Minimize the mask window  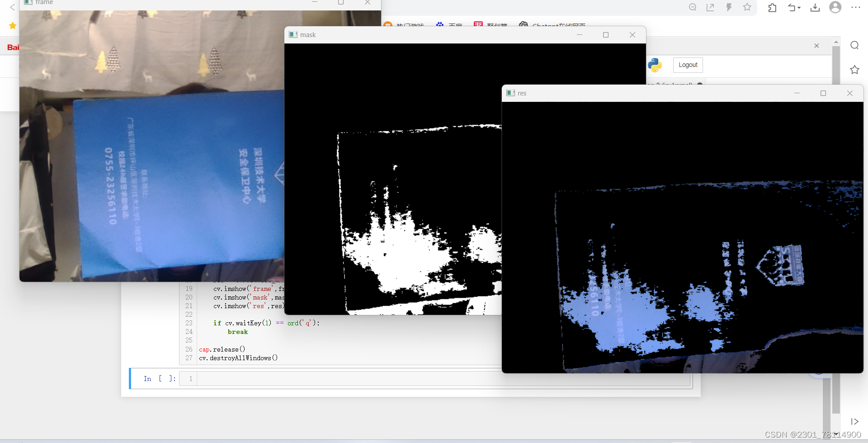click(580, 35)
